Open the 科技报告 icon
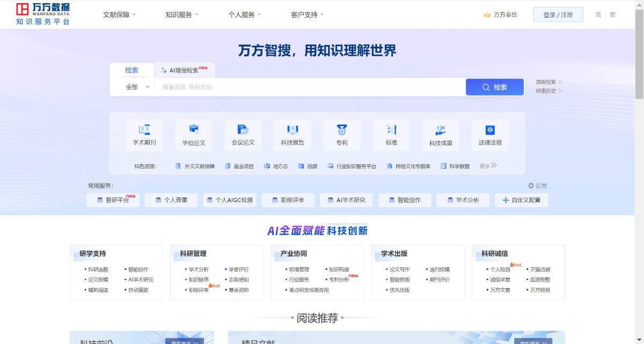The image size is (644, 344). click(x=292, y=129)
